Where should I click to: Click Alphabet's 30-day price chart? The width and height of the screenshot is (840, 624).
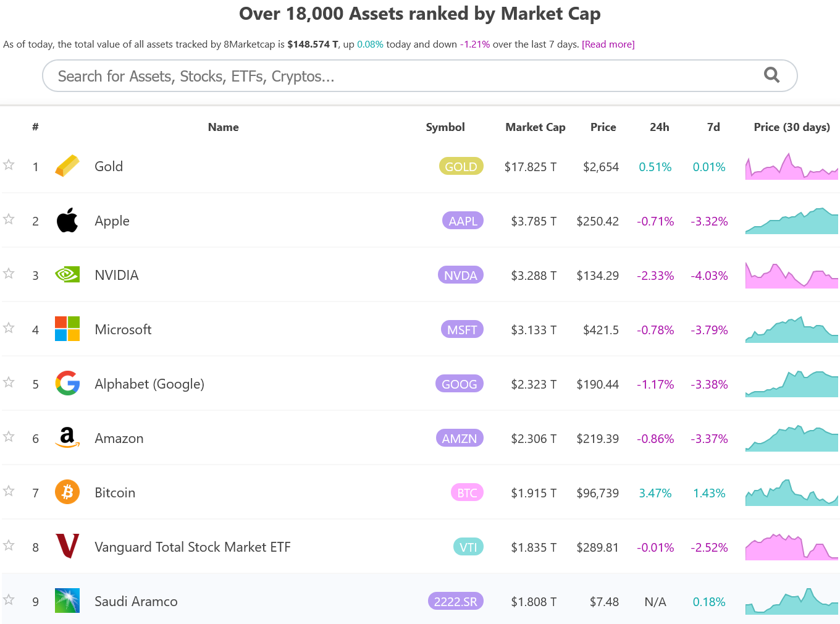pos(792,384)
